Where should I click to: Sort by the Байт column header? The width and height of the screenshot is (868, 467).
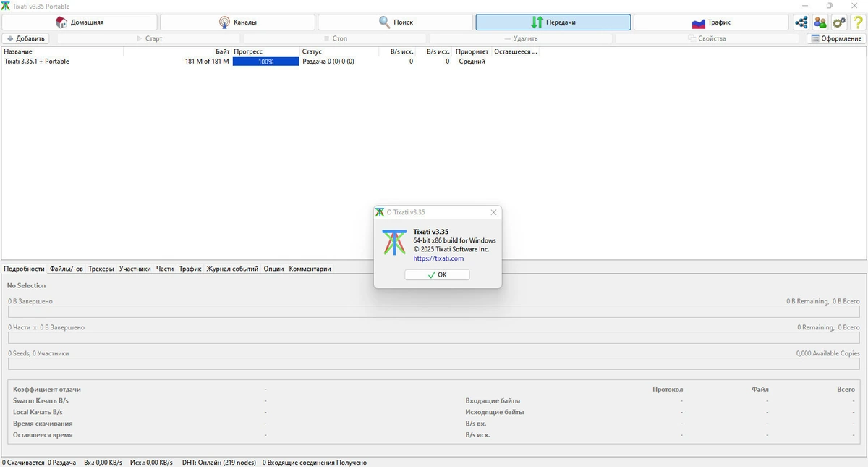177,51
